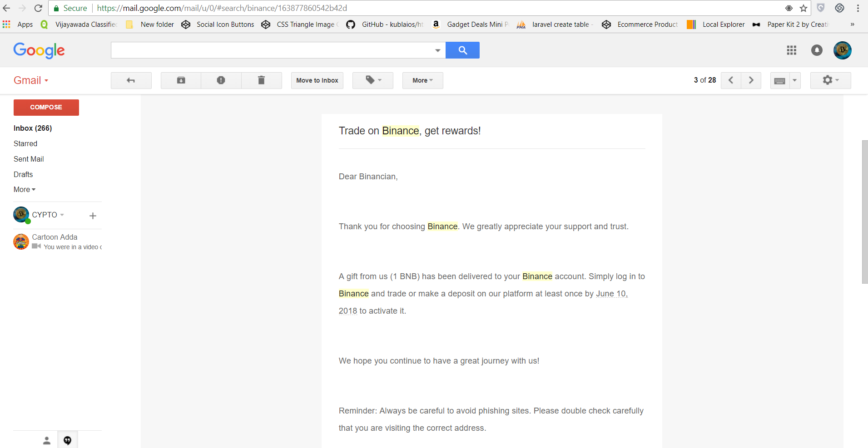Click the address bar URL

click(222, 8)
